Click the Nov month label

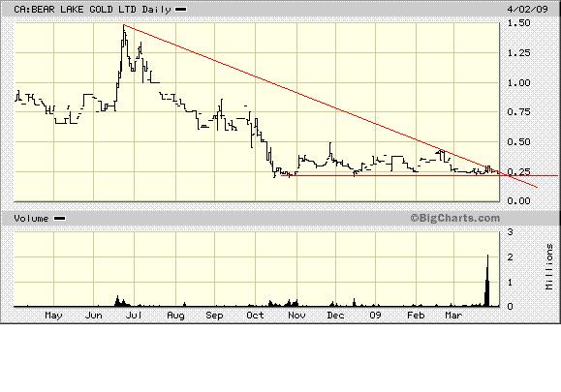pos(296,316)
